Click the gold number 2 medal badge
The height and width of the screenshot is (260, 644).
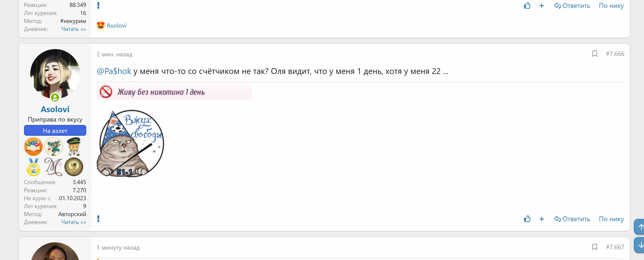[33, 167]
